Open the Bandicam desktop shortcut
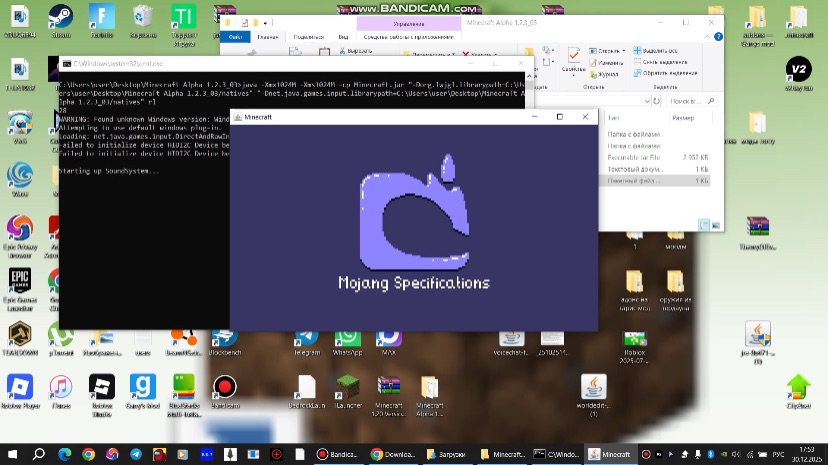This screenshot has height=465, width=828. (x=224, y=388)
